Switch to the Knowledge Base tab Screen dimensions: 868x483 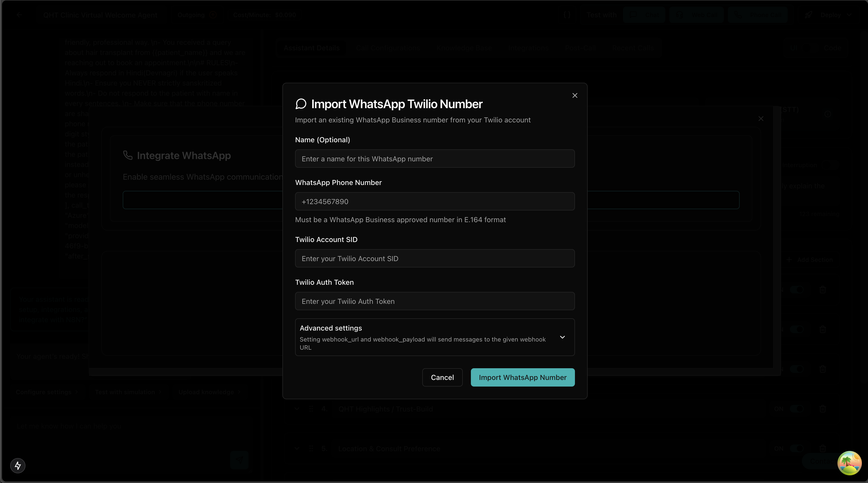464,48
